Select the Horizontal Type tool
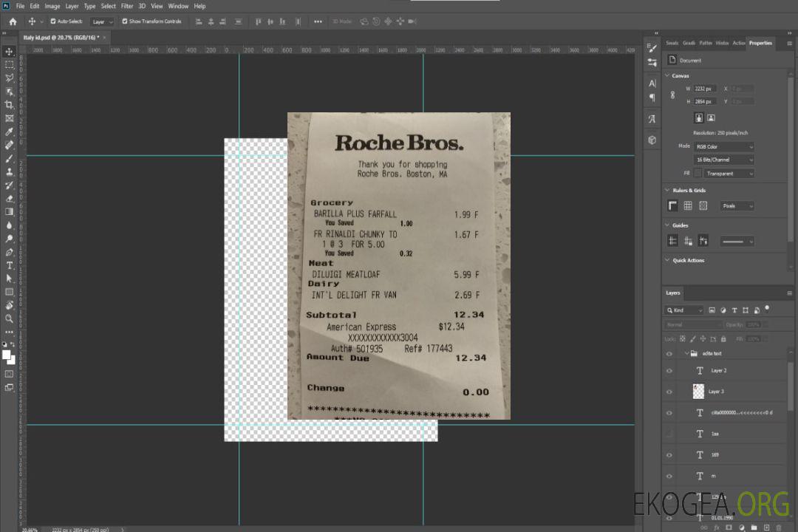 [x=9, y=265]
